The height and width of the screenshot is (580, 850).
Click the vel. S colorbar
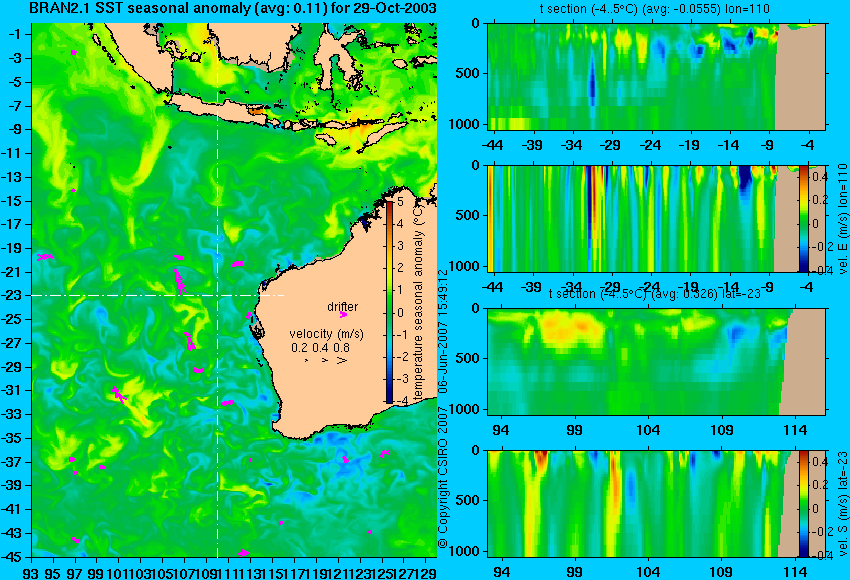click(804, 504)
